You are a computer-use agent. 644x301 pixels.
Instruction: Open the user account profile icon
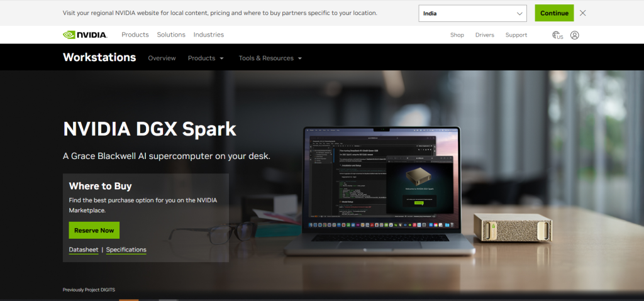tap(575, 35)
